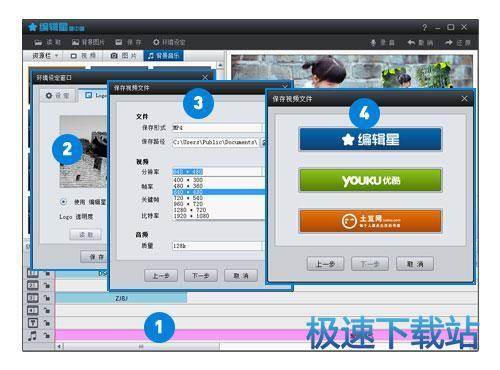Click the Logo preview image in settings
Image resolution: width=500 pixels, height=370 pixels.
(83, 152)
